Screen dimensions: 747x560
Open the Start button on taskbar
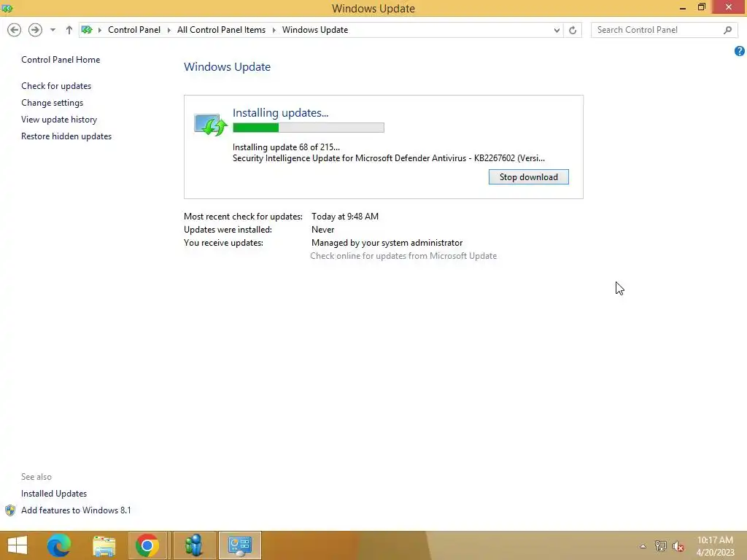click(x=18, y=545)
